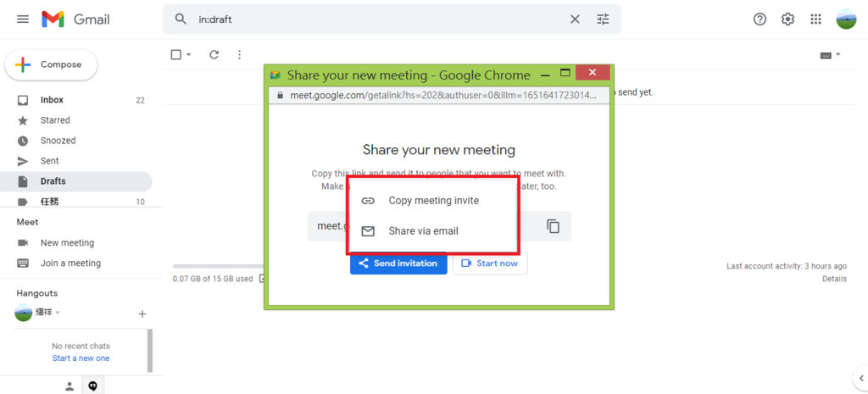This screenshot has height=394, width=868.
Task: Copy the meeting link with the copy icon
Action: (x=554, y=226)
